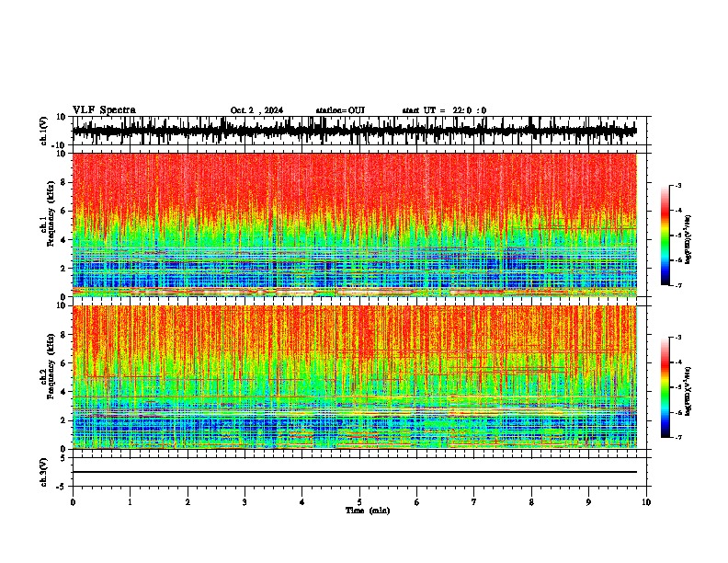728x563 pixels.
Task: Click the ch.1 colorbar "-3" scale value
Action: coord(678,185)
